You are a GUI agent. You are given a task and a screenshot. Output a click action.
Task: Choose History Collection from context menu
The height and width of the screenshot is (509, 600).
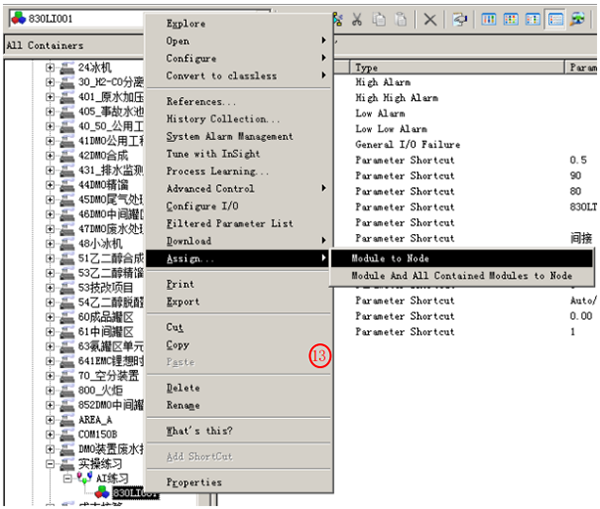pos(215,119)
